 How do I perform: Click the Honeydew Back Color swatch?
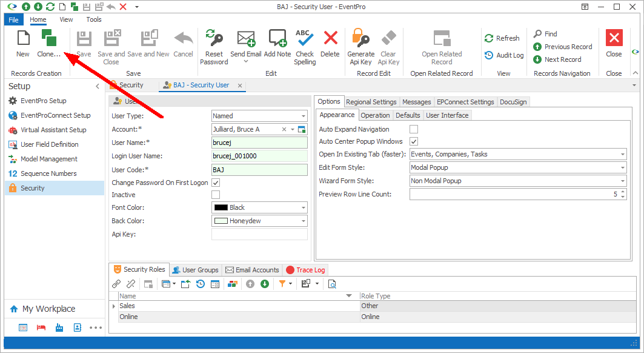221,221
